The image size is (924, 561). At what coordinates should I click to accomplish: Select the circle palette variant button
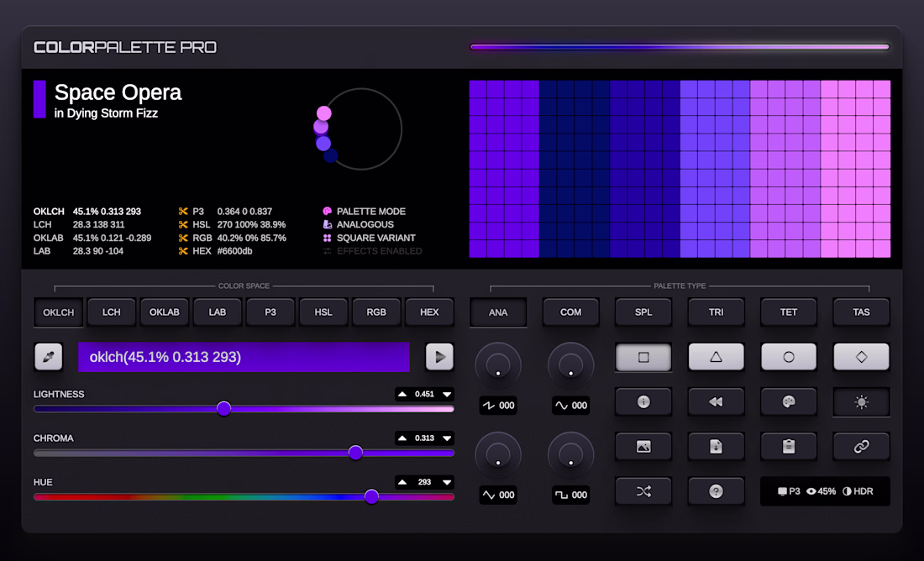point(789,357)
